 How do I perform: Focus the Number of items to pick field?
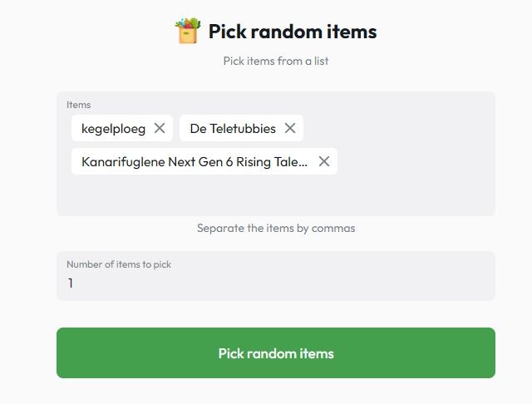click(276, 276)
